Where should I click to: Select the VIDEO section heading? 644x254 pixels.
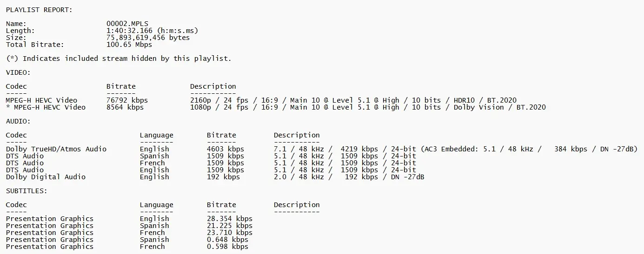[18, 72]
